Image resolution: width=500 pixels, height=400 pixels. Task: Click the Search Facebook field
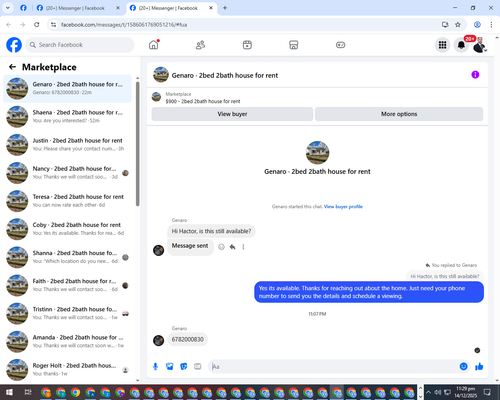[x=80, y=45]
